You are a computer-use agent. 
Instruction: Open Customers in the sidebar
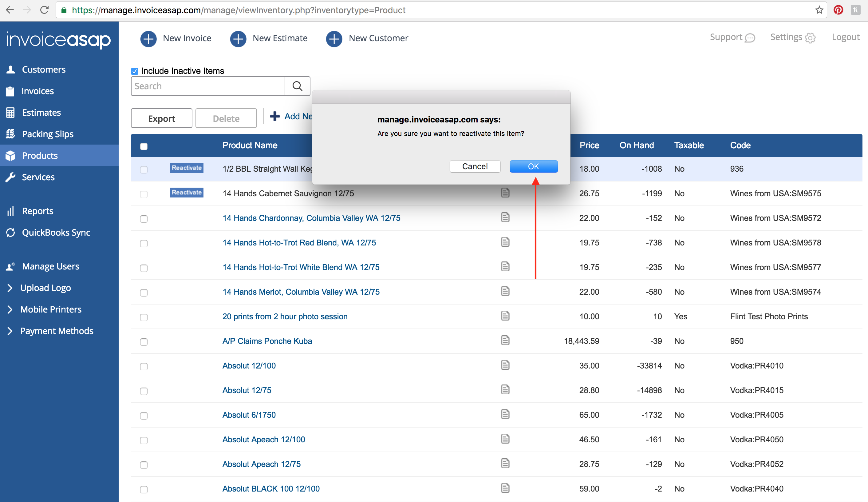tap(43, 69)
